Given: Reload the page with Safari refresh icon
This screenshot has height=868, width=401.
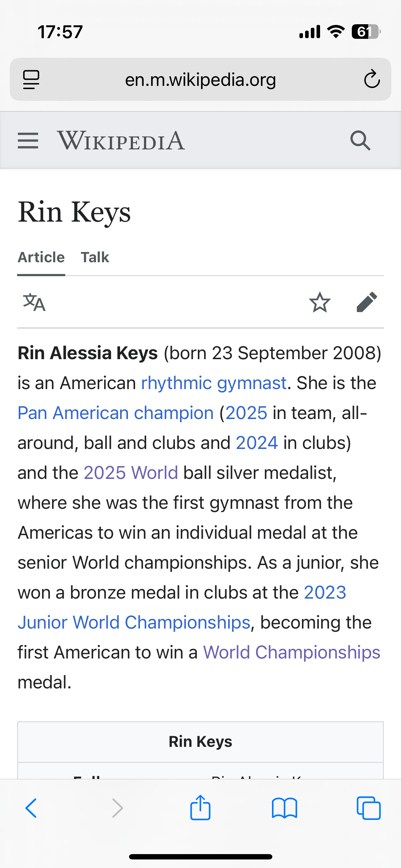Looking at the screenshot, I should (372, 79).
